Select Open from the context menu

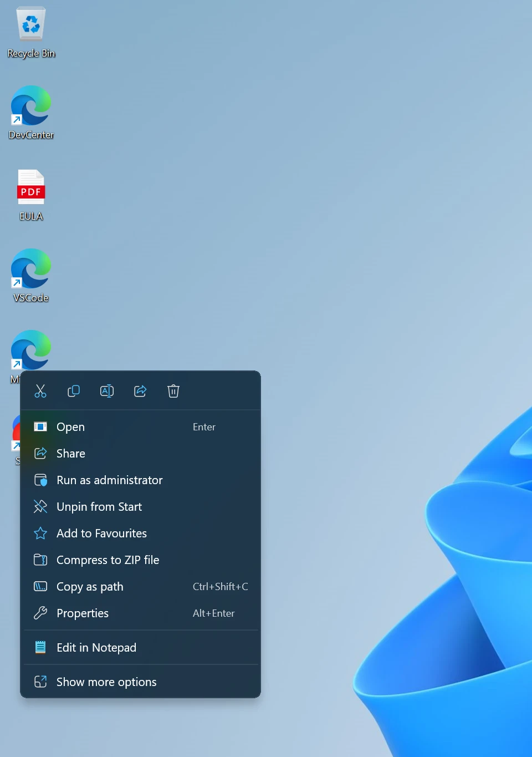click(x=71, y=426)
